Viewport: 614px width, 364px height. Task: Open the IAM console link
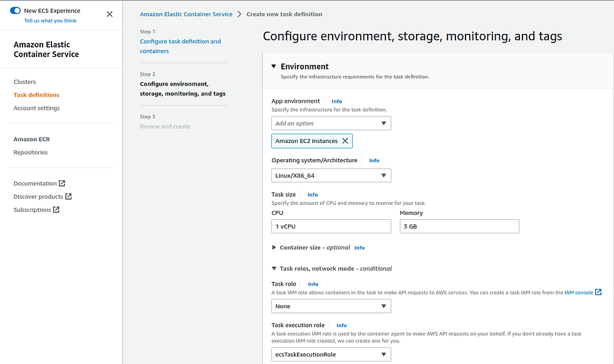coord(582,293)
